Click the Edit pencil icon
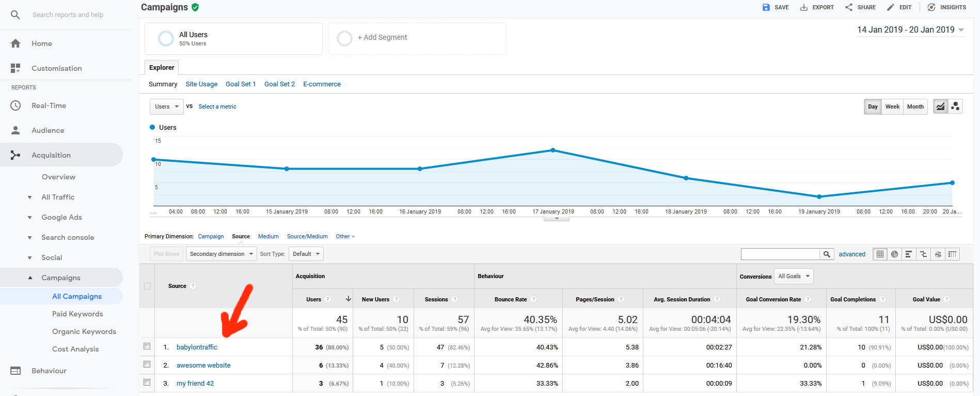 891,7
